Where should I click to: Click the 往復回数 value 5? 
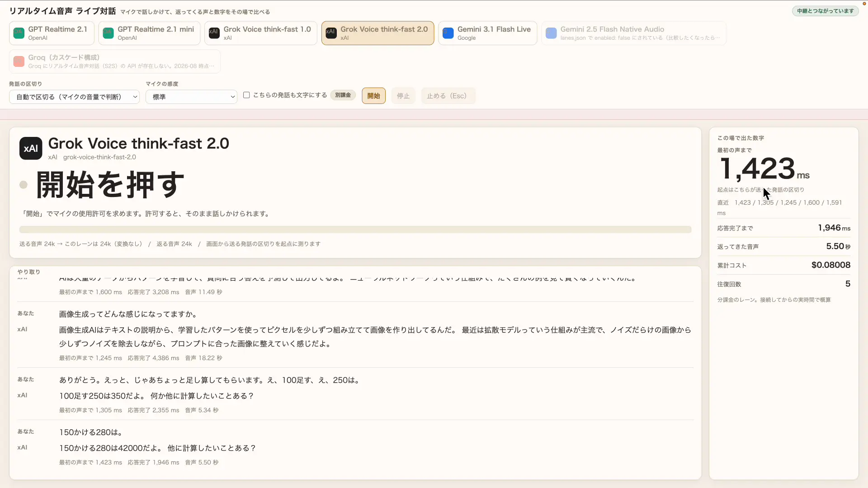(848, 284)
